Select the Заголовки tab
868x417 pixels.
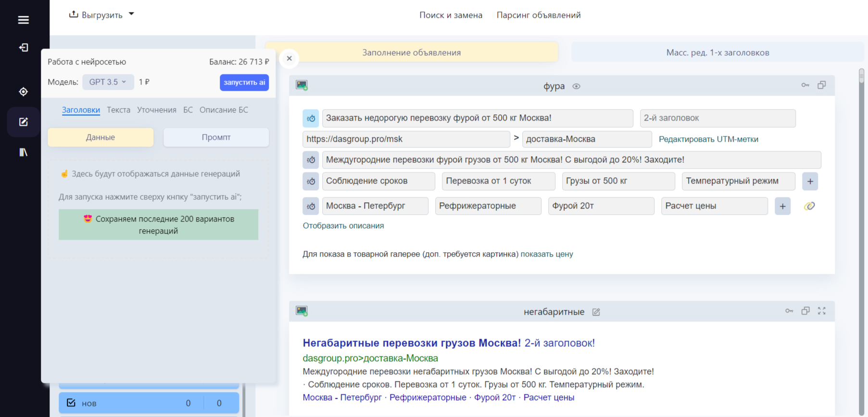(81, 110)
